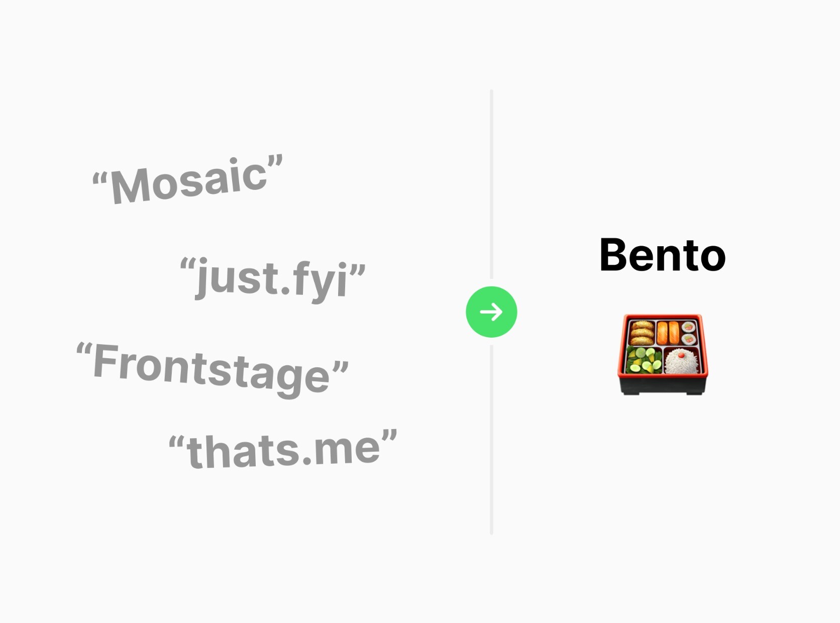This screenshot has width=840, height=623.
Task: Select the "Mosaic" name text
Action: pyautogui.click(x=188, y=181)
